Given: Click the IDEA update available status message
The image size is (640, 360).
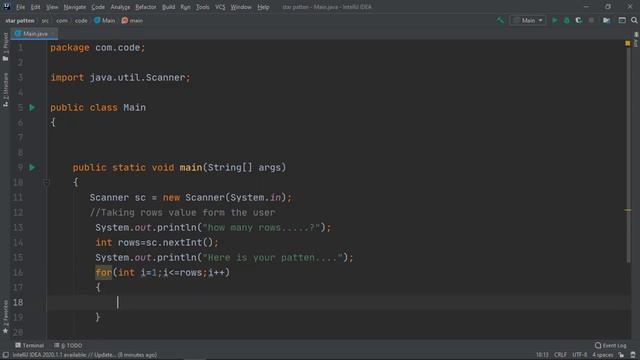Looking at the screenshot, I should point(84,355).
